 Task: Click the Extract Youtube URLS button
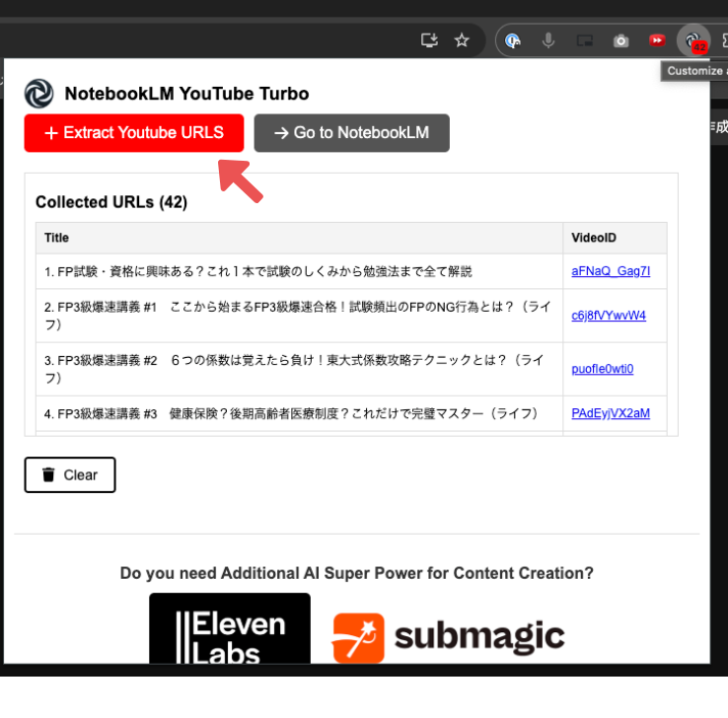[x=134, y=133]
